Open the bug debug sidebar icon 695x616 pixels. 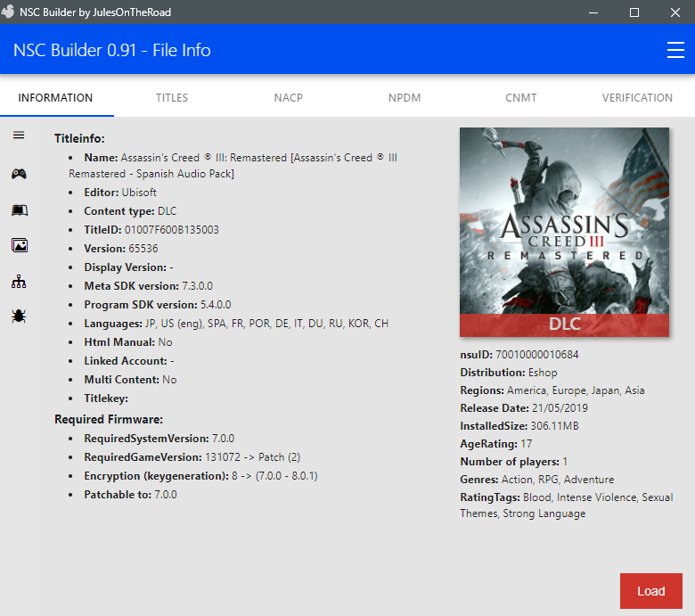(19, 316)
